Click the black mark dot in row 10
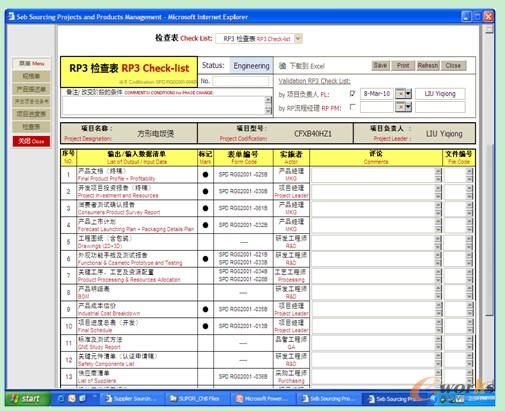505x411 pixels. point(205,326)
